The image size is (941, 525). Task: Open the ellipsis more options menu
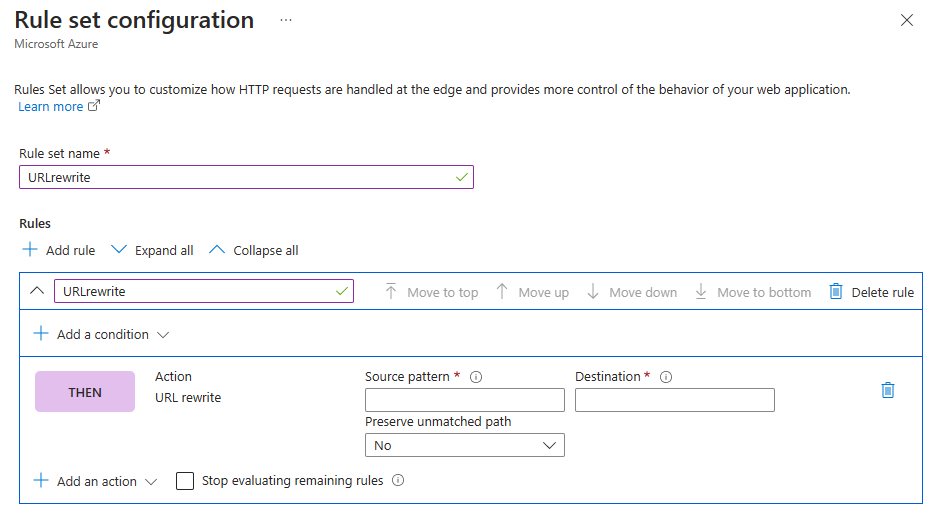(286, 20)
